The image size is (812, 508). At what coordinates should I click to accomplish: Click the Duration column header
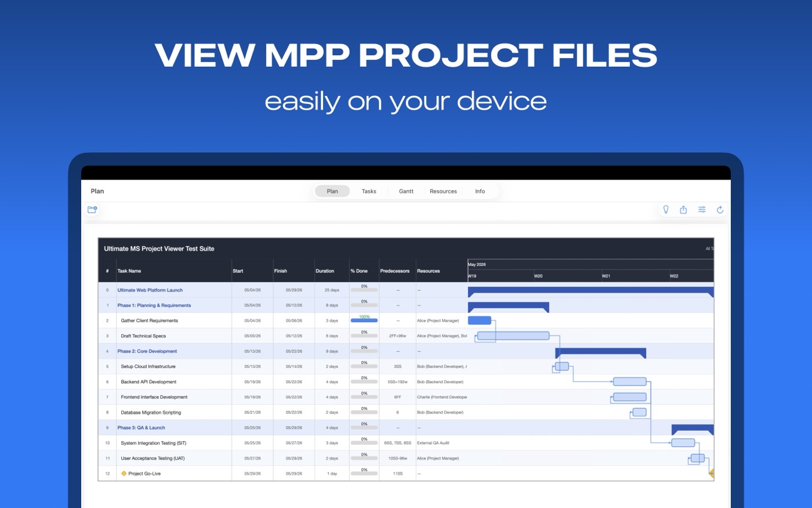tap(325, 271)
